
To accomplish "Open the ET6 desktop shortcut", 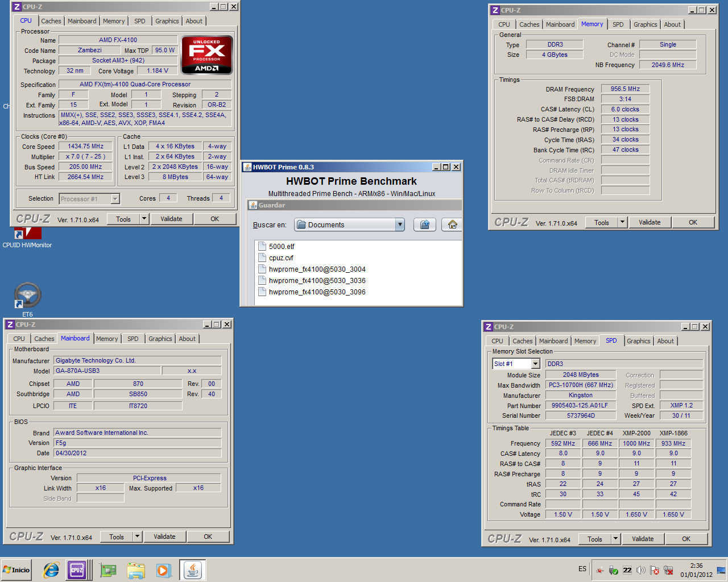I will (27, 299).
